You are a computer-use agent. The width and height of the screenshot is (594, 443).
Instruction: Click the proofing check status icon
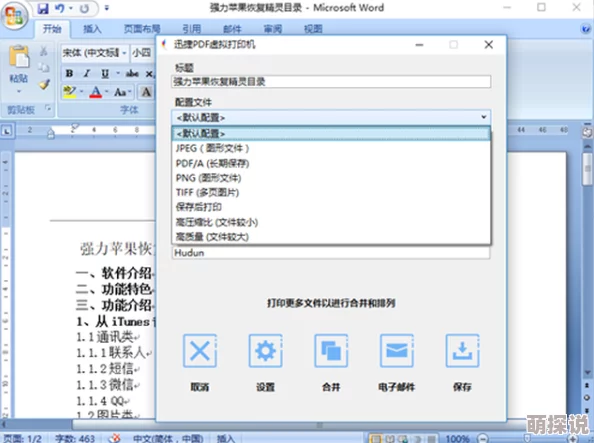tap(114, 438)
